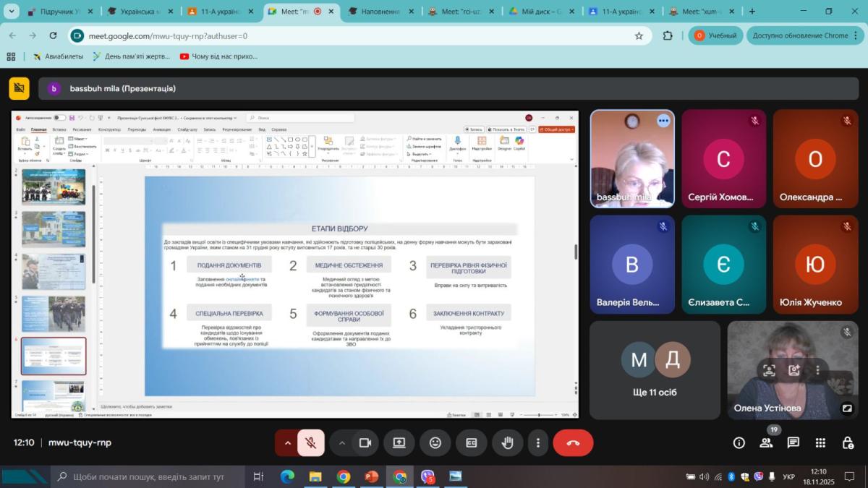Viewport: 868px width, 488px height.
Task: Open the in-call chat panel
Action: (x=793, y=443)
